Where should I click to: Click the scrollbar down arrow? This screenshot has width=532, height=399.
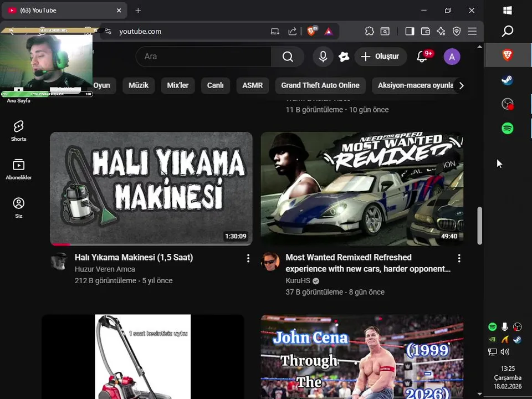click(479, 394)
